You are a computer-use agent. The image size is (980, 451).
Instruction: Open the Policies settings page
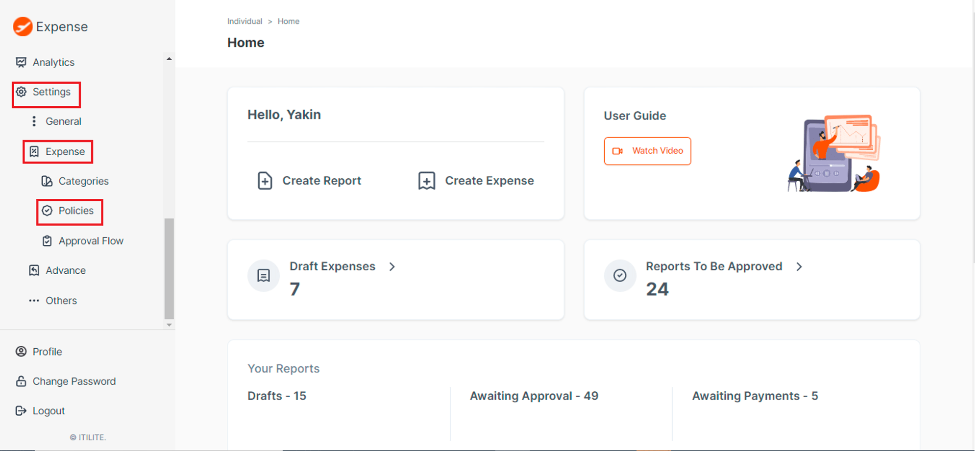tap(76, 211)
